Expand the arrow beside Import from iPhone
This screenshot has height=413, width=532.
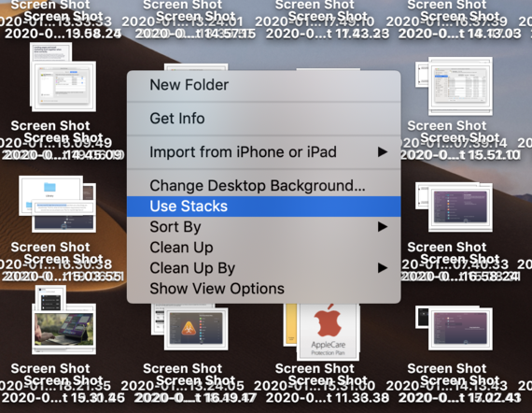[383, 151]
